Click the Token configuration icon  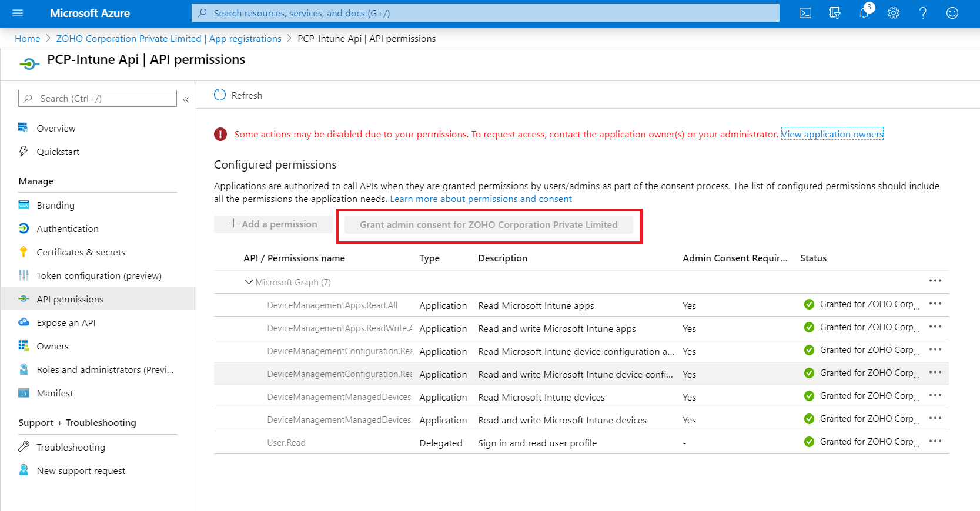coord(24,275)
